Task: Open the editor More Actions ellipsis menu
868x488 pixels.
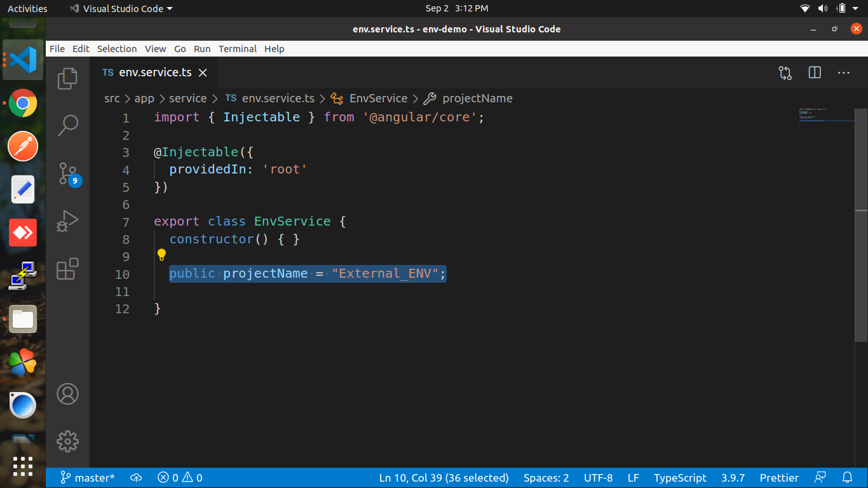Action: 843,72
